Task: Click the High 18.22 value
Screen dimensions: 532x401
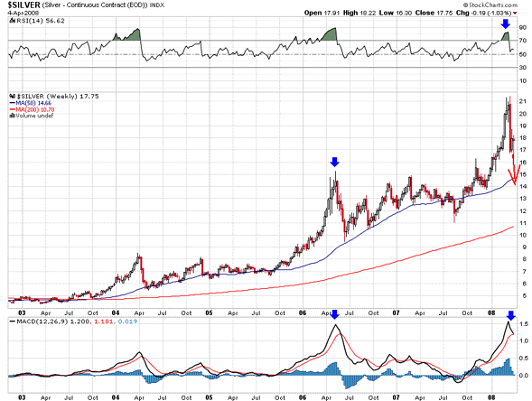Action: coord(359,13)
